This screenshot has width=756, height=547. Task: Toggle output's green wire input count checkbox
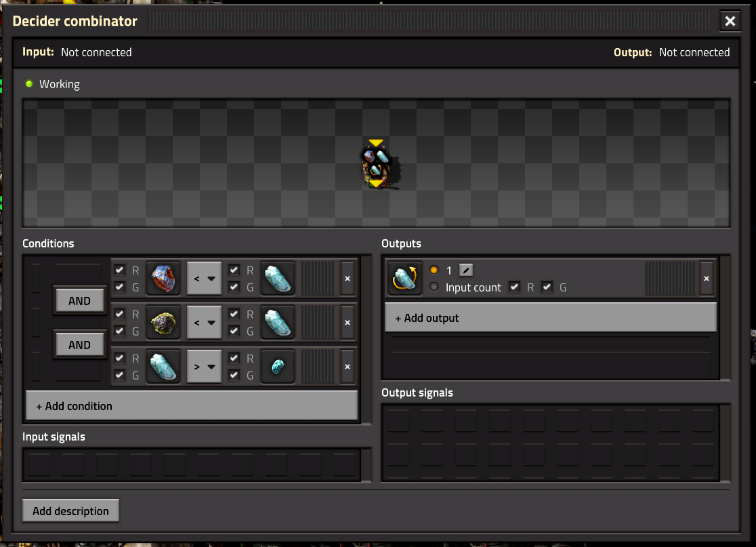[x=547, y=287]
